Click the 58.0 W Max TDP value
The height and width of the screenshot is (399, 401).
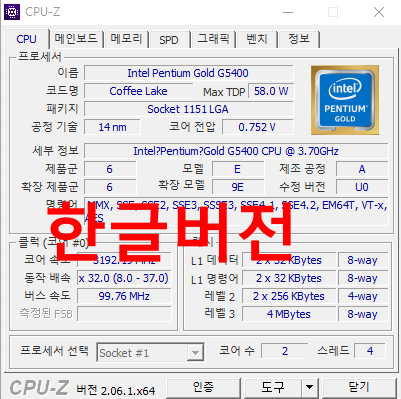click(271, 91)
